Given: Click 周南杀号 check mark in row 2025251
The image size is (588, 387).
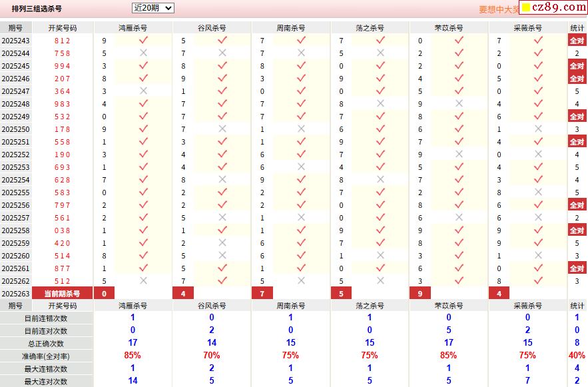Looking at the screenshot, I should pos(301,141).
